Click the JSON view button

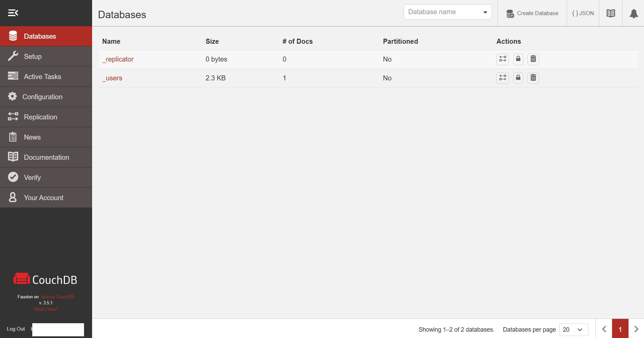click(583, 13)
